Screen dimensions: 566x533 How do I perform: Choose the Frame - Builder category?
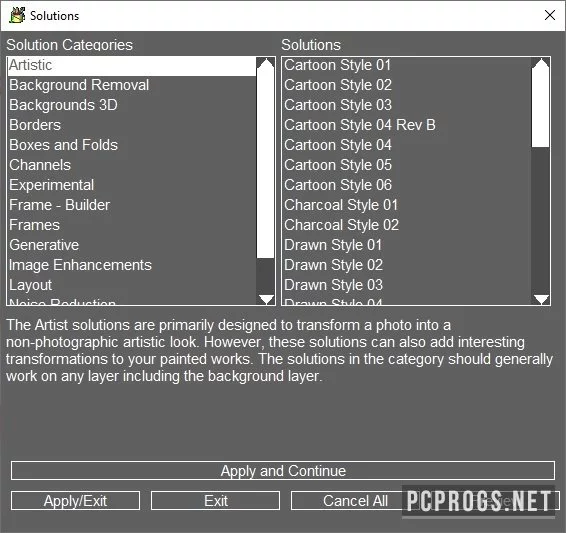coord(131,205)
